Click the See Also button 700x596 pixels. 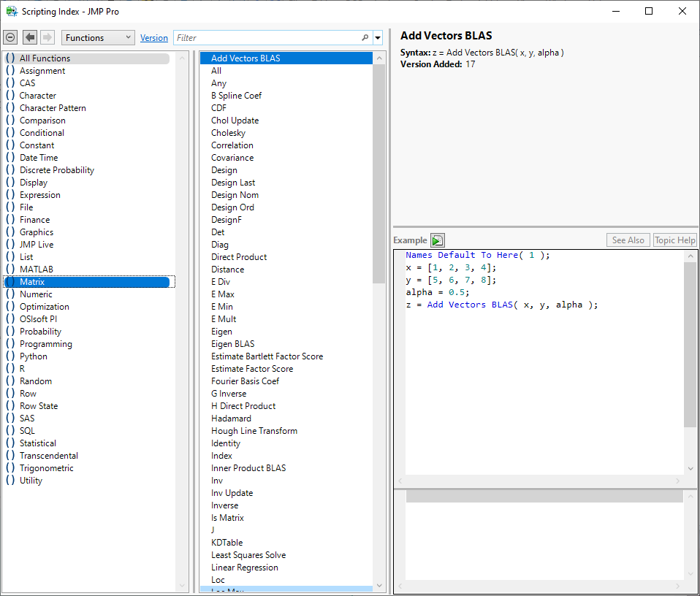pos(628,240)
